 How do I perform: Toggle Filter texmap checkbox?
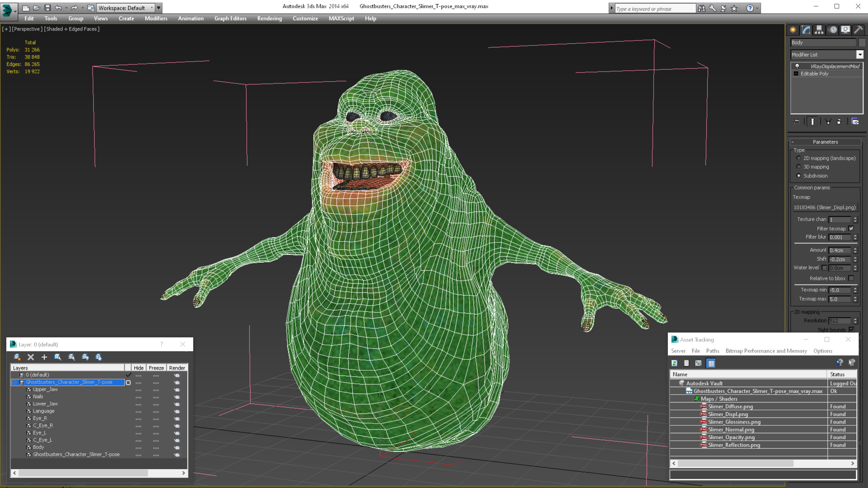[x=851, y=228]
